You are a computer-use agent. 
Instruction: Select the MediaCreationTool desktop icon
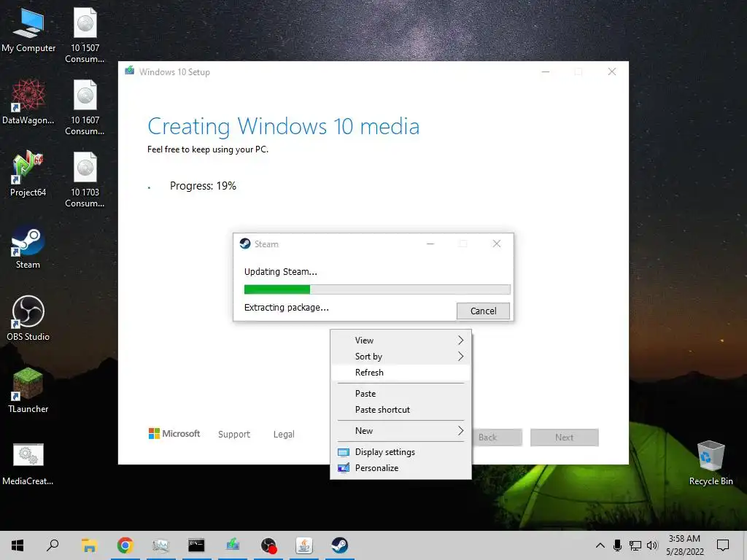(x=28, y=463)
